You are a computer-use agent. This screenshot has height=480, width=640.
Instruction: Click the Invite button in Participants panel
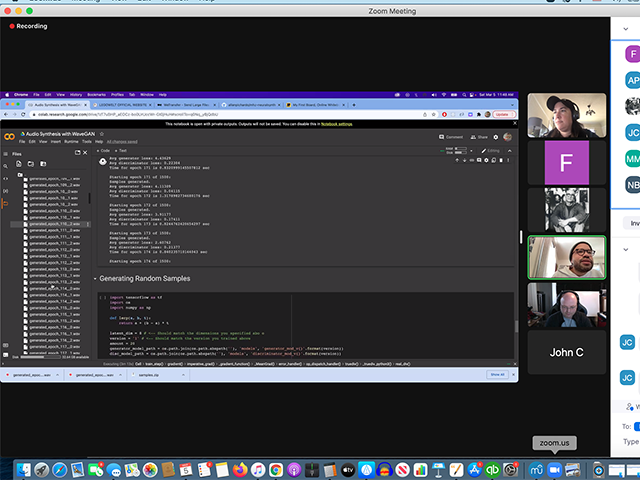(x=633, y=224)
